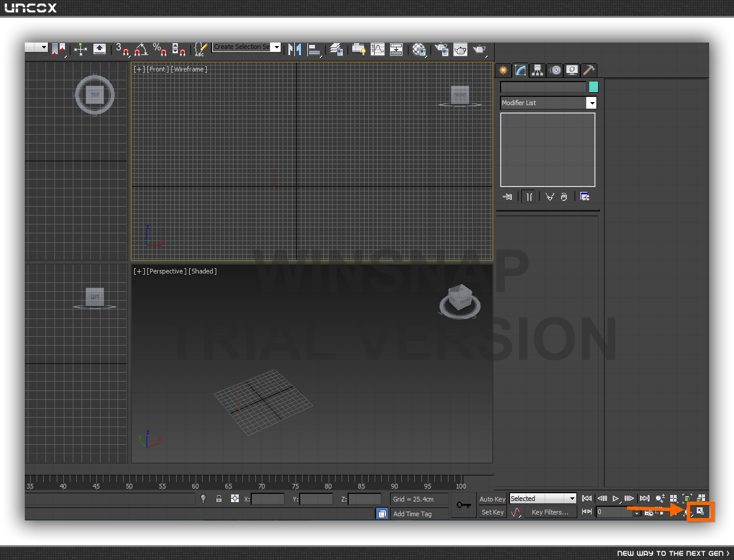Step to Previous Frame
The width and height of the screenshot is (734, 560).
pyautogui.click(x=602, y=499)
